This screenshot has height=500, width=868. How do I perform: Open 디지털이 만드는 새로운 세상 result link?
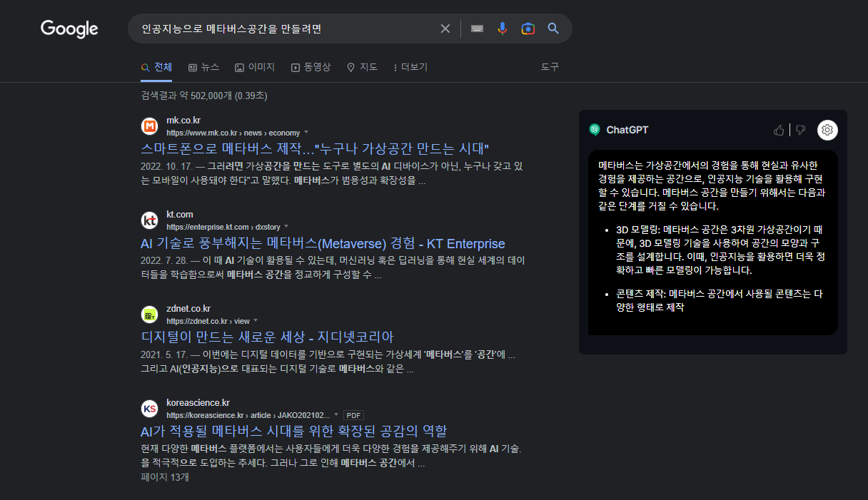pos(267,337)
